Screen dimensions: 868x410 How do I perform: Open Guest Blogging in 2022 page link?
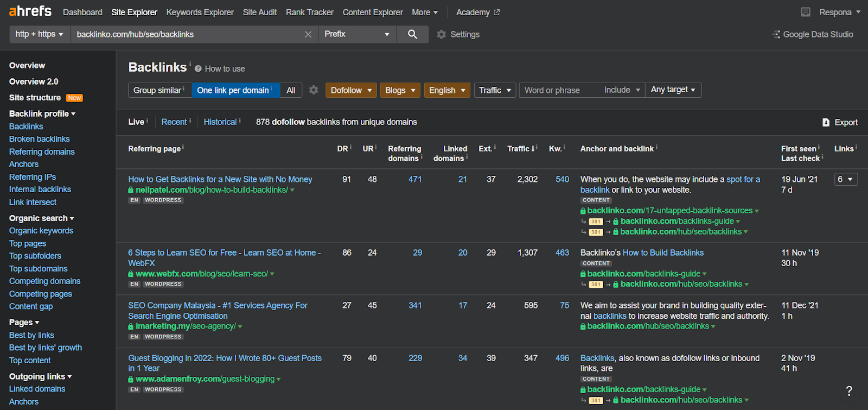tap(225, 363)
